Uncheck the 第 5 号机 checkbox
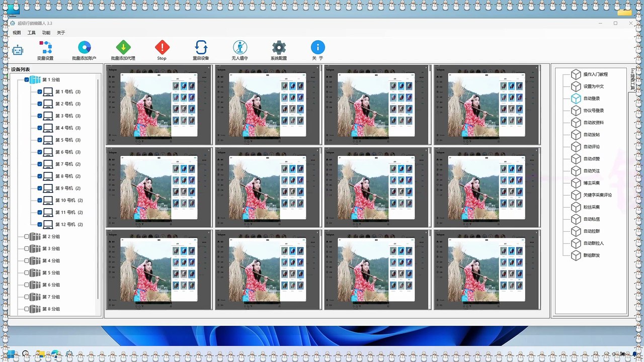This screenshot has height=362, width=644. pyautogui.click(x=40, y=140)
